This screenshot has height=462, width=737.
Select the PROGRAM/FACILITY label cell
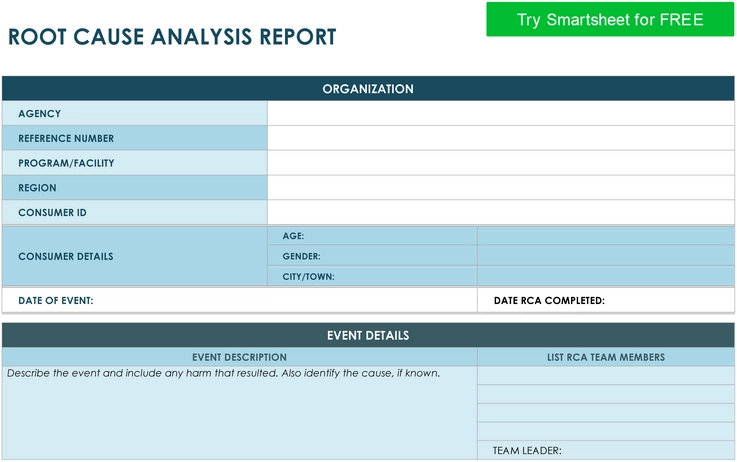135,163
